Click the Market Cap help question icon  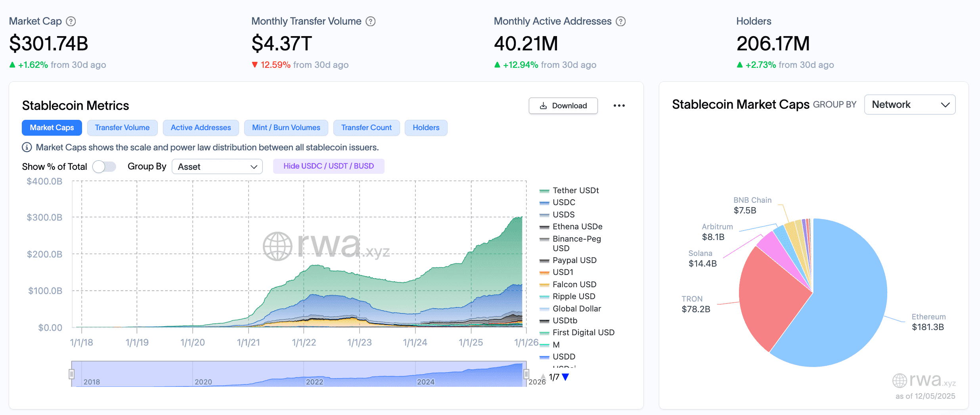pos(71,21)
